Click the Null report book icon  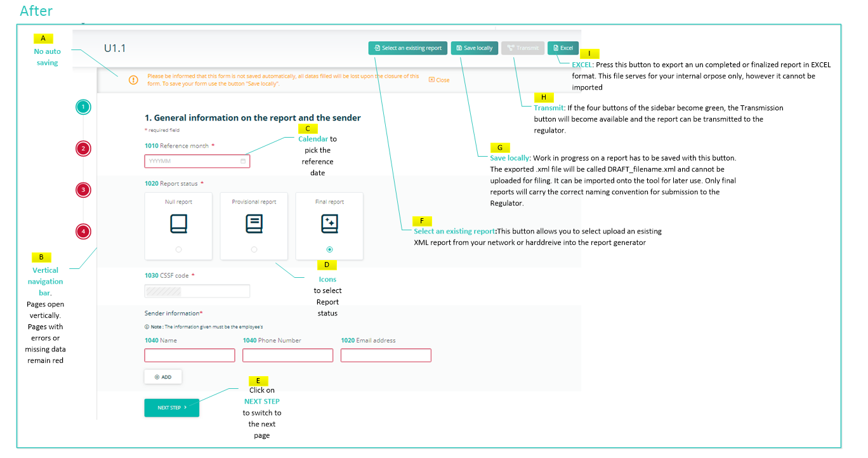[178, 224]
